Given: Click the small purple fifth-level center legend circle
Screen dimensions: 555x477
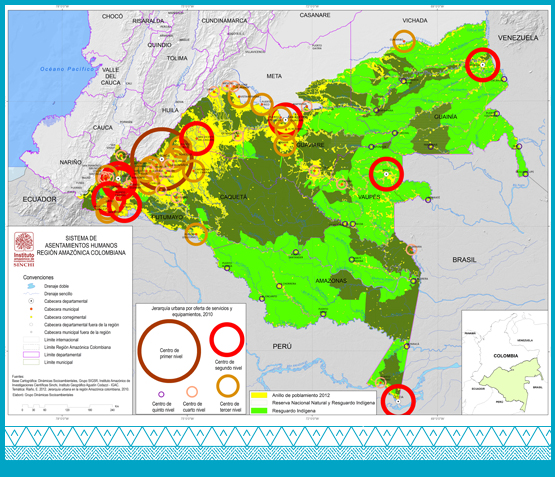Looking at the screenshot, I should [x=161, y=394].
